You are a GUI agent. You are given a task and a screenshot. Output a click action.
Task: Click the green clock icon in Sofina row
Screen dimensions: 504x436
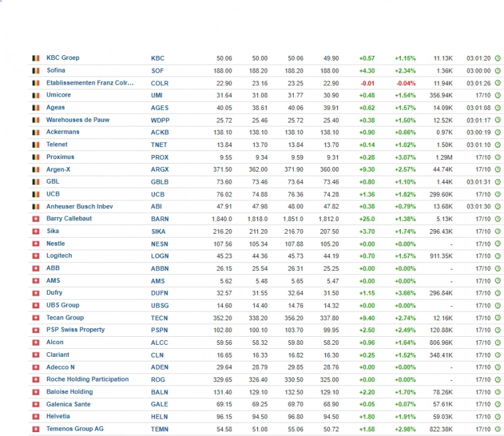tap(497, 71)
